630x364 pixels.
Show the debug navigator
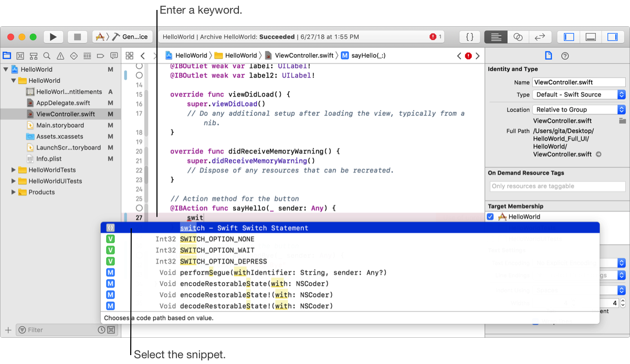pos(87,56)
